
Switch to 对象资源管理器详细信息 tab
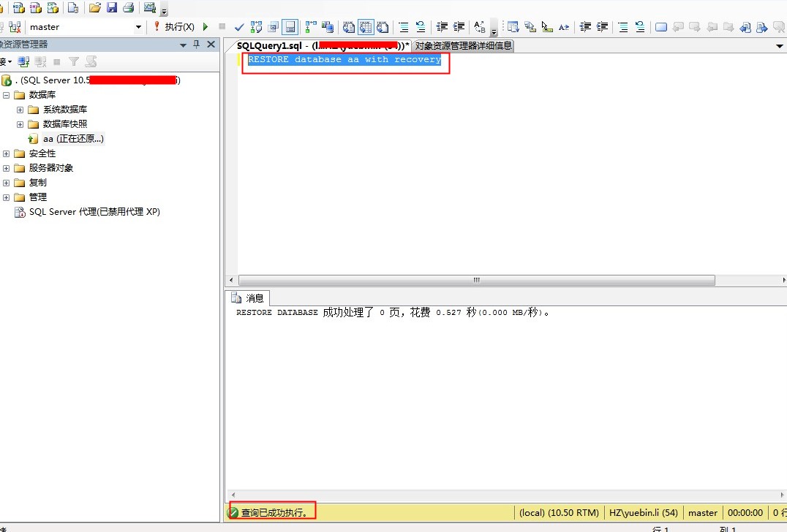464,45
